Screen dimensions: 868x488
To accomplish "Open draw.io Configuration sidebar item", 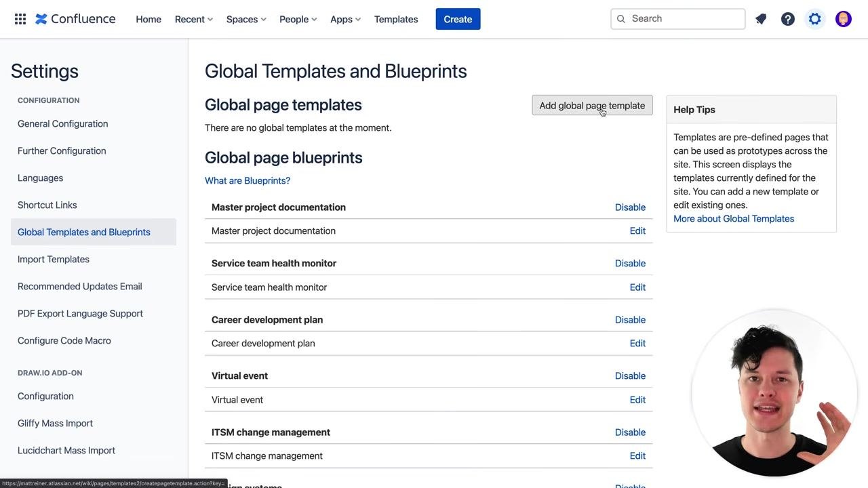I will click(x=45, y=396).
